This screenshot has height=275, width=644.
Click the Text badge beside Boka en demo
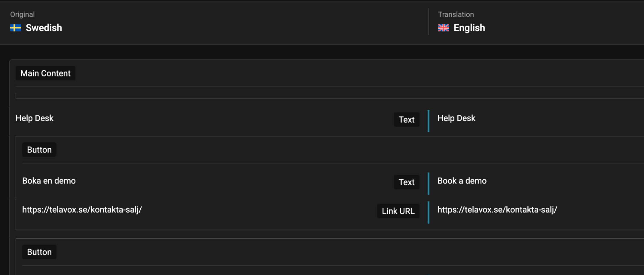tap(406, 182)
